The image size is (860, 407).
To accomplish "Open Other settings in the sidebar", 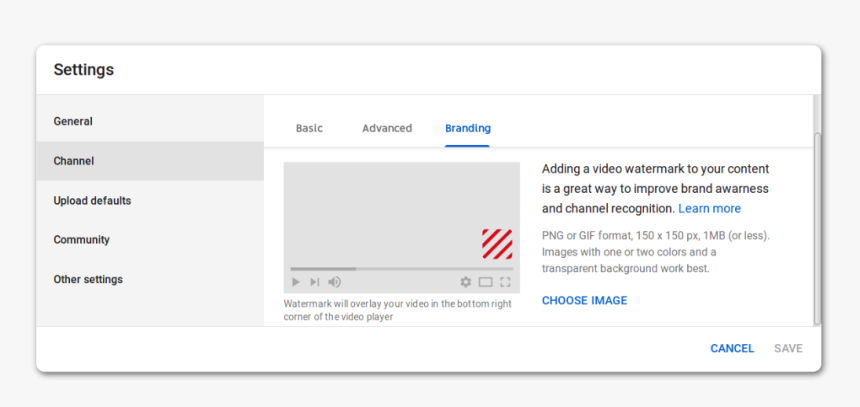I will (x=150, y=279).
